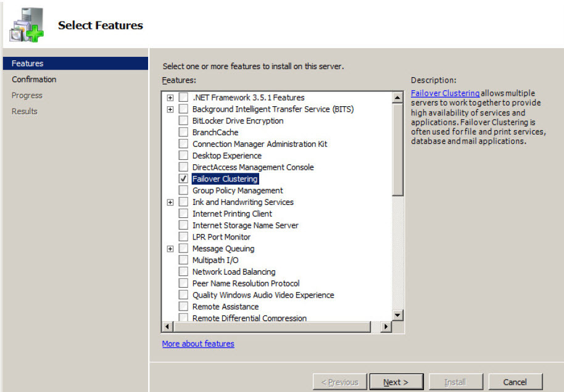The width and height of the screenshot is (564, 392).
Task: Enable the Desktop Experience checkbox
Action: pos(183,156)
